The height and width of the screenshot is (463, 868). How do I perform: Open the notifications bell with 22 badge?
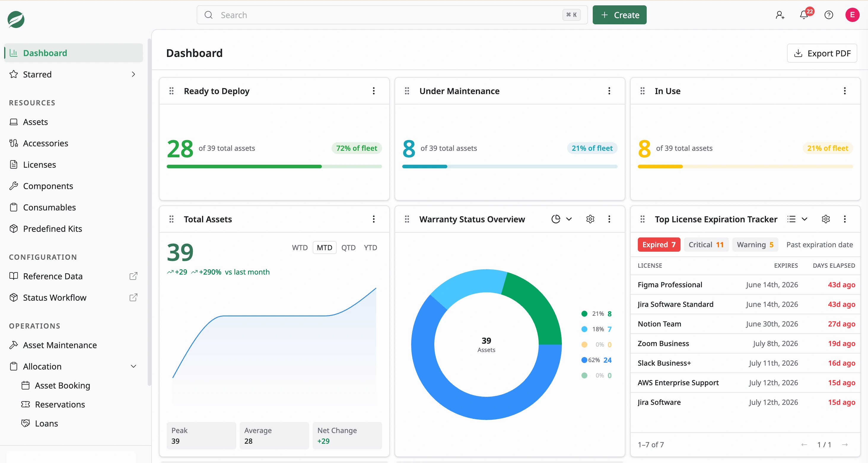(x=804, y=15)
